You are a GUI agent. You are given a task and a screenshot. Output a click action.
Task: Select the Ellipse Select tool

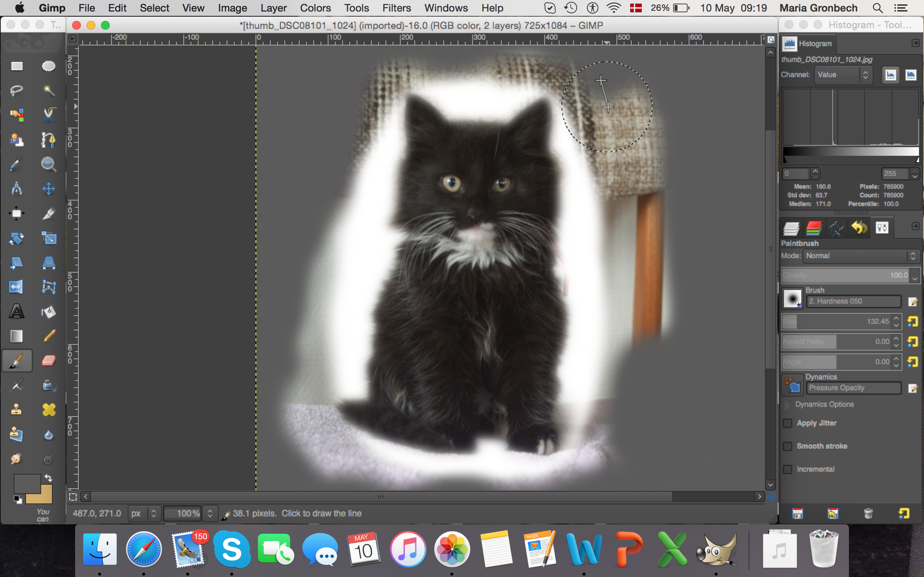pos(48,66)
